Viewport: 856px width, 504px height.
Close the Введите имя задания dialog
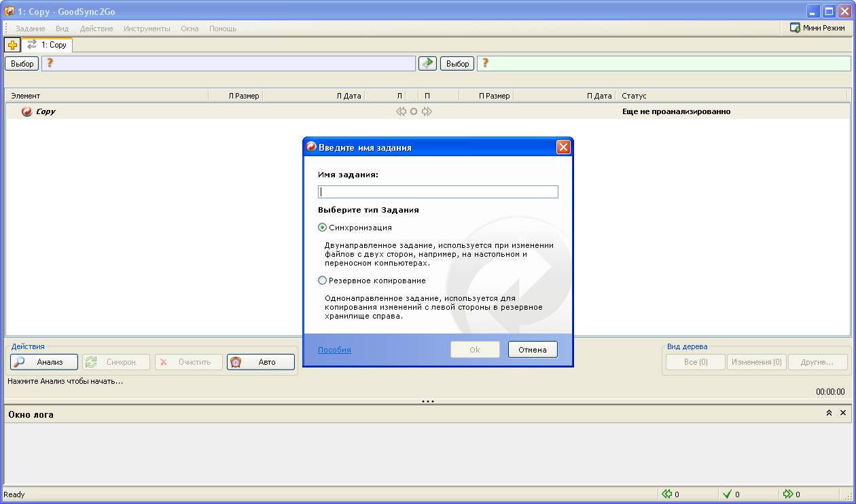tap(563, 147)
